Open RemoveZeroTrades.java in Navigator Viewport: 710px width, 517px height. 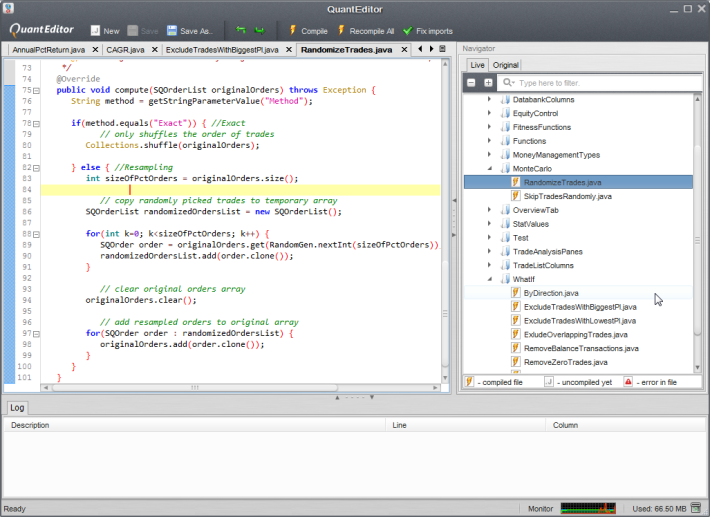566,362
